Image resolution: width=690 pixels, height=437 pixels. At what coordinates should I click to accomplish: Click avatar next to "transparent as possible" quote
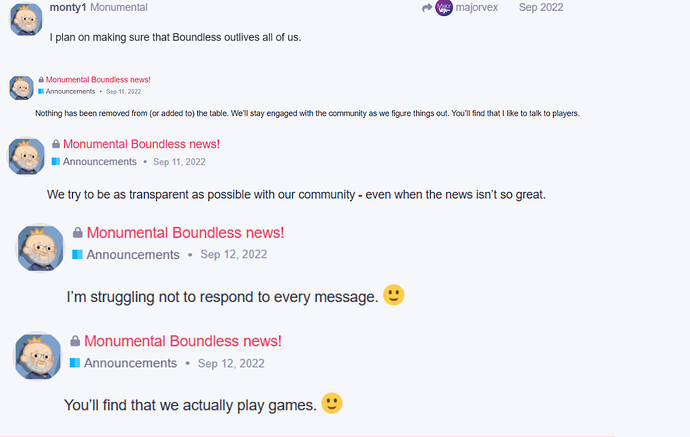click(26, 156)
